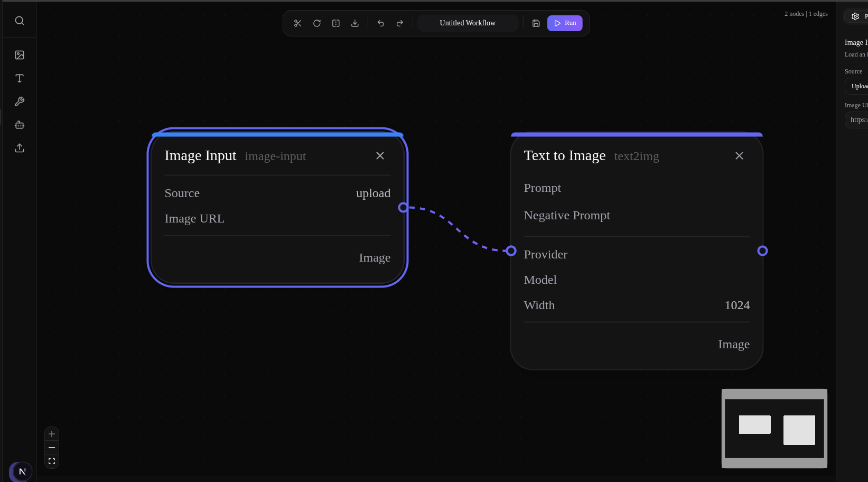
Task: Click the download icon in toolbar
Action: pyautogui.click(x=355, y=23)
